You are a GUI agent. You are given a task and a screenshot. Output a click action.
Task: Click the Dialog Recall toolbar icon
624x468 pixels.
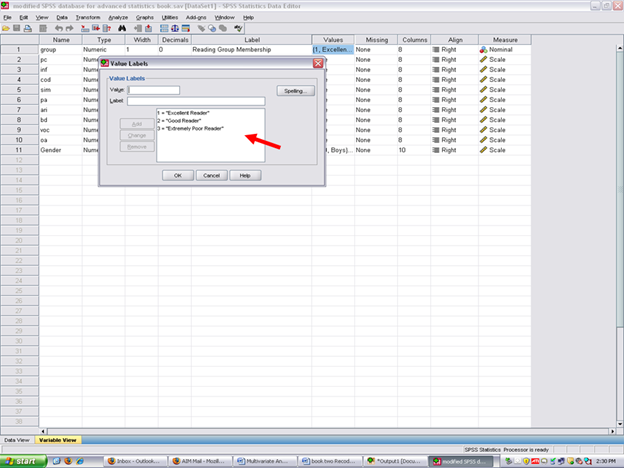tap(44, 28)
